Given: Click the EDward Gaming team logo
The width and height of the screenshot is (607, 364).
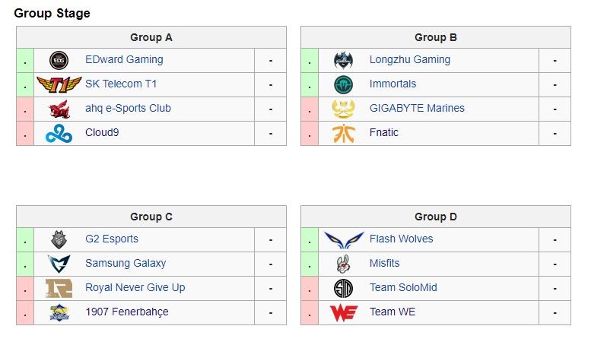Looking at the screenshot, I should tap(59, 60).
